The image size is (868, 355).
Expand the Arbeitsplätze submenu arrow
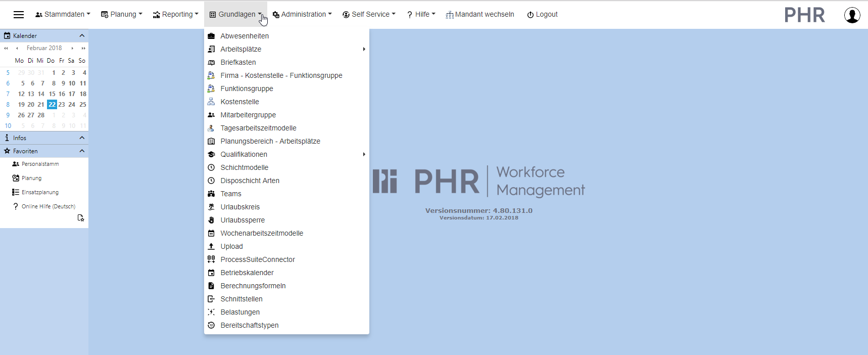364,49
